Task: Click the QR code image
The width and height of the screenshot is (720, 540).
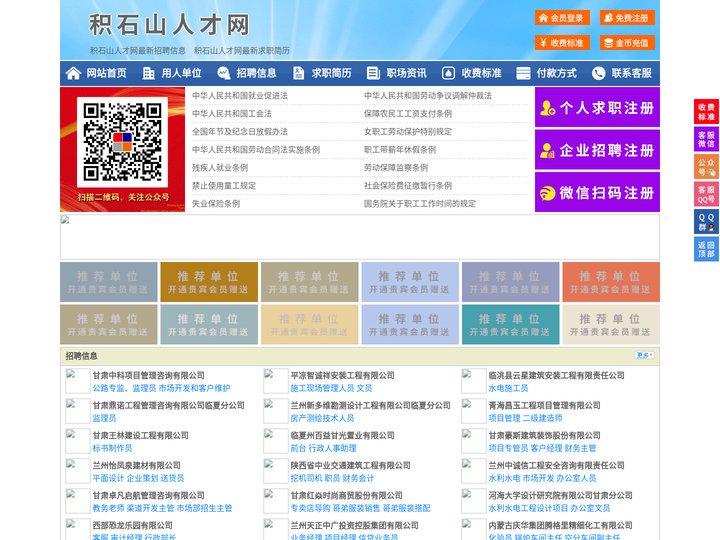Action: [x=122, y=141]
